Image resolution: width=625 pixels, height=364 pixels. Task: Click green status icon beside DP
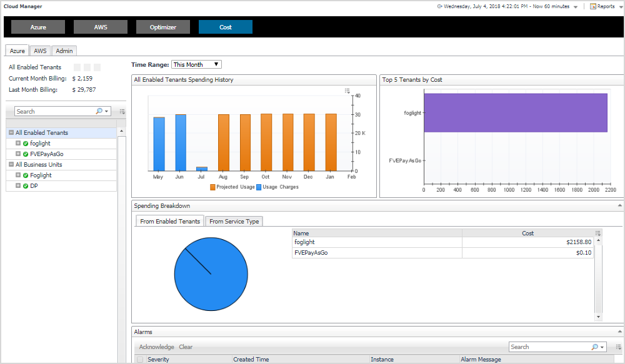coord(26,186)
